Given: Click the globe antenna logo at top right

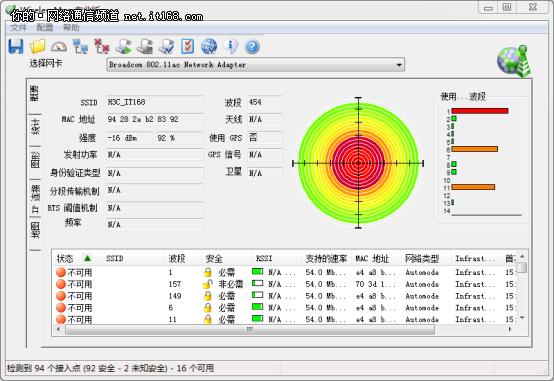Looking at the screenshot, I should click(514, 61).
